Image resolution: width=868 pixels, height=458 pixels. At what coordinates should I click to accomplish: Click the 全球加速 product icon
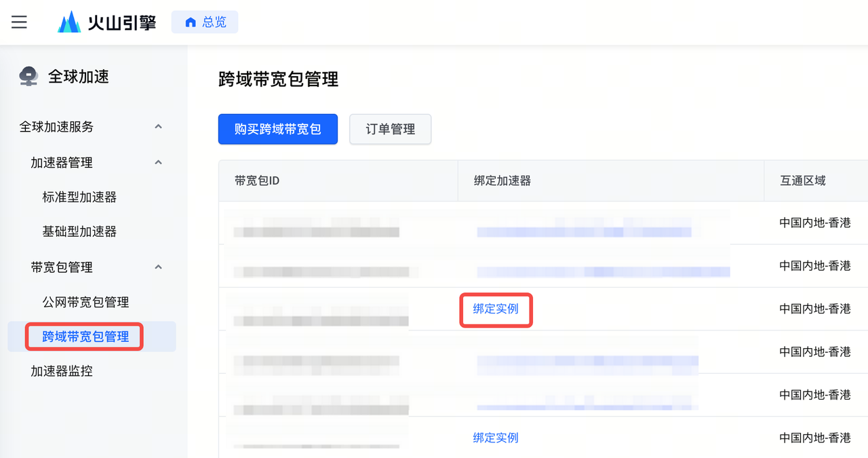tap(28, 77)
